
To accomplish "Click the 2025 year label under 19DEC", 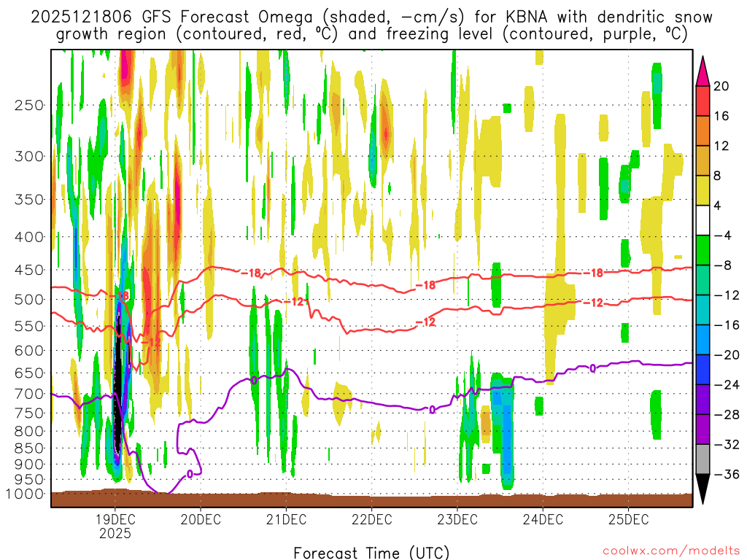I will (115, 533).
